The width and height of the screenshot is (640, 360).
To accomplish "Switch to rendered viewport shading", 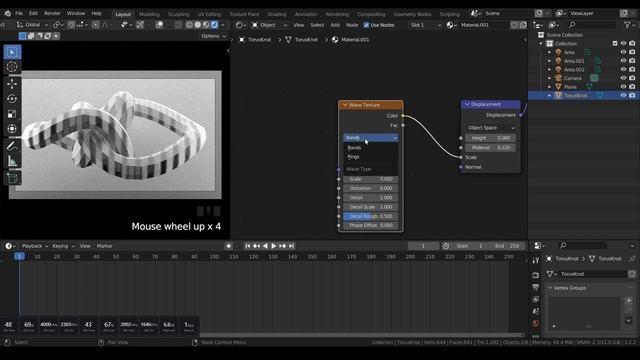I will click(214, 25).
